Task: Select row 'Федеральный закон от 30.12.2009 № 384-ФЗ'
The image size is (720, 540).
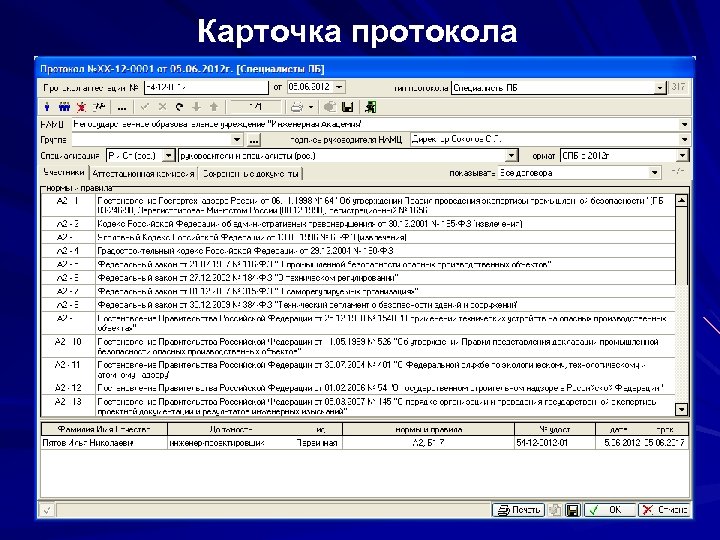Action: click(358, 305)
